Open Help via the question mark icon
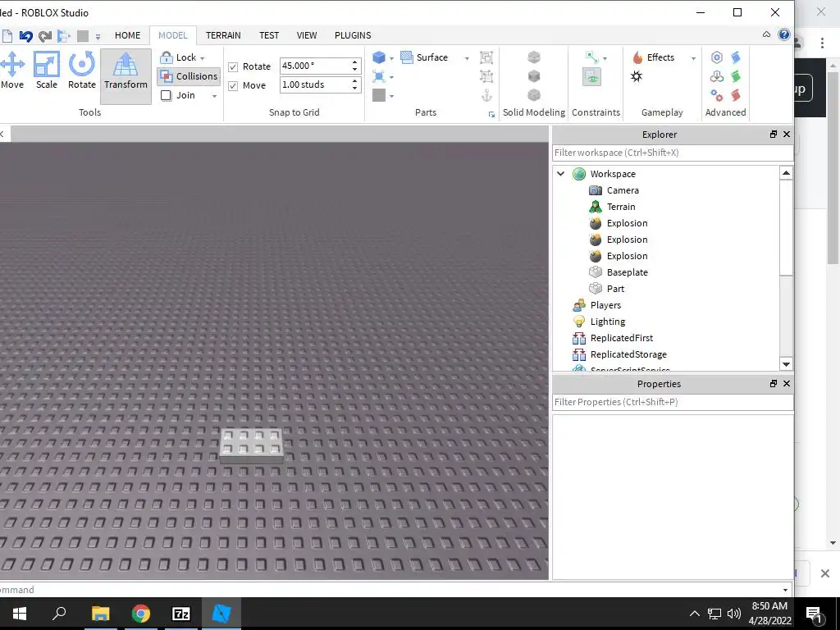 [x=783, y=34]
